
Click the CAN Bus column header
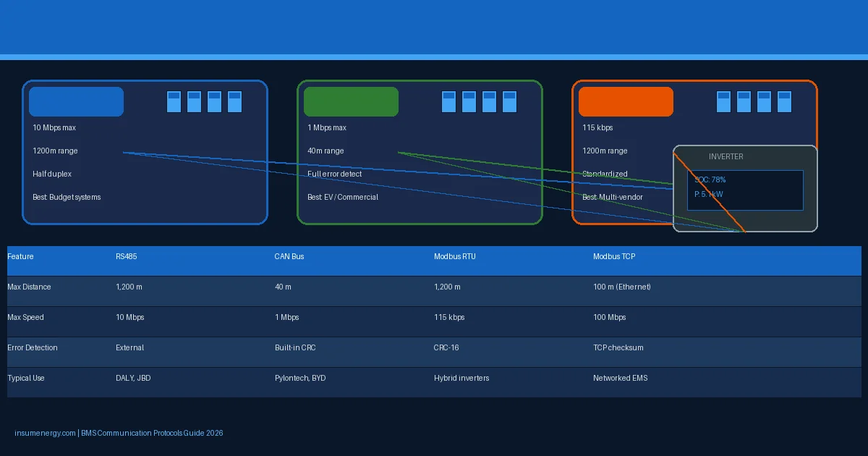click(289, 256)
